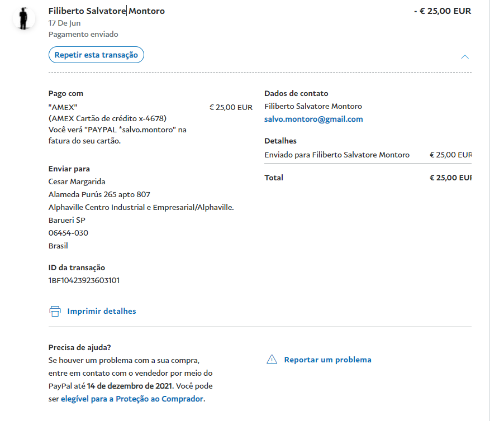This screenshot has width=504, height=421.
Task: Click the transaction ID 1BF10423923603101
Action: [x=84, y=280]
